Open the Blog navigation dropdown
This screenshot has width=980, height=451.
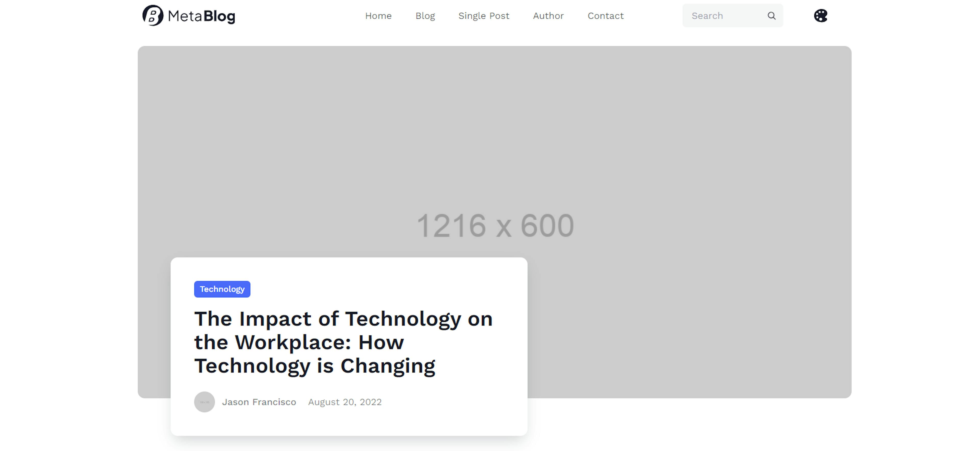pos(424,16)
